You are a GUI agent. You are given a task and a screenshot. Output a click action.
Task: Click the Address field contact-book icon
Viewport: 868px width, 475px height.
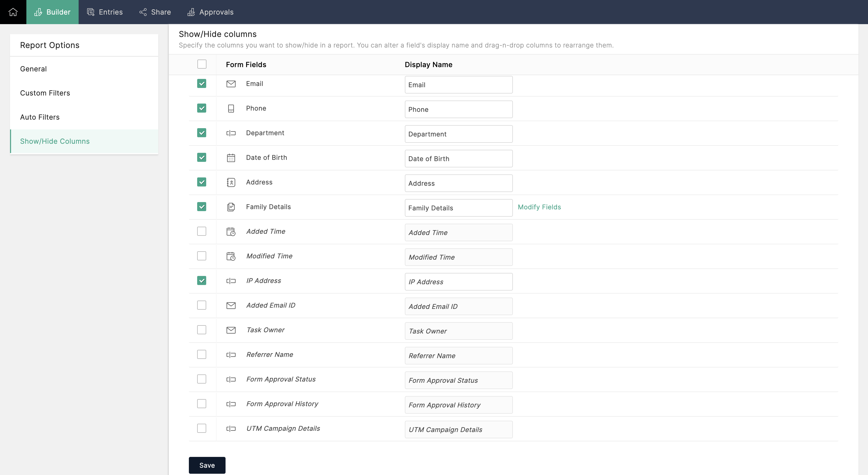[231, 182]
